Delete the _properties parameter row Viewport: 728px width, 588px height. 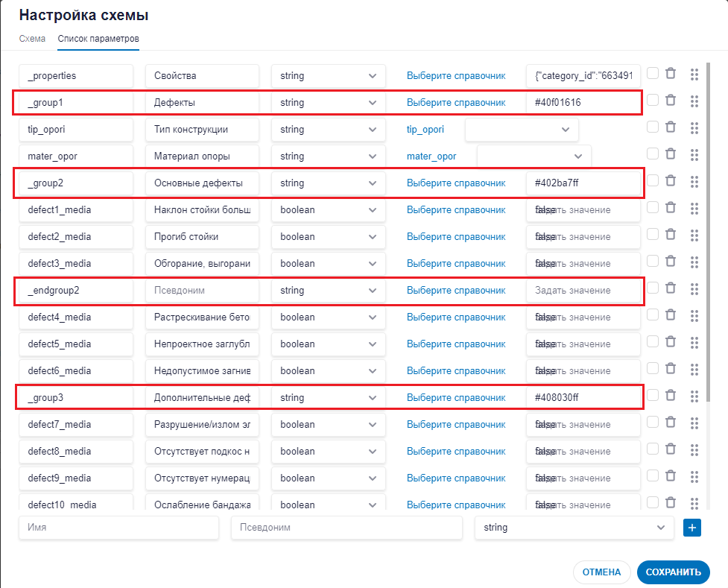pyautogui.click(x=671, y=74)
